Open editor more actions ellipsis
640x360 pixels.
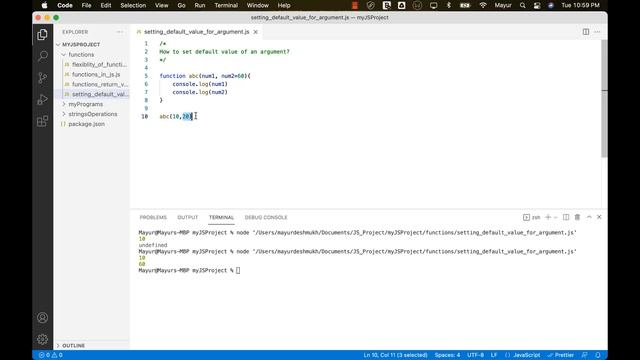point(597,32)
